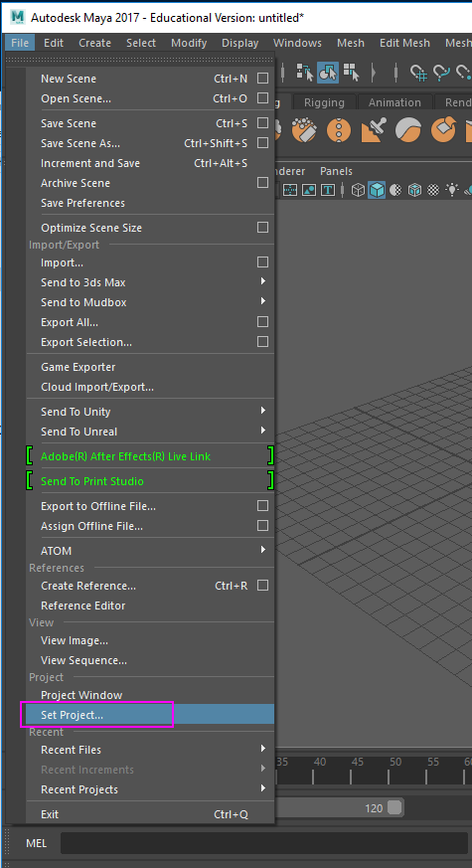Open Export to Offline File options box

point(263,506)
